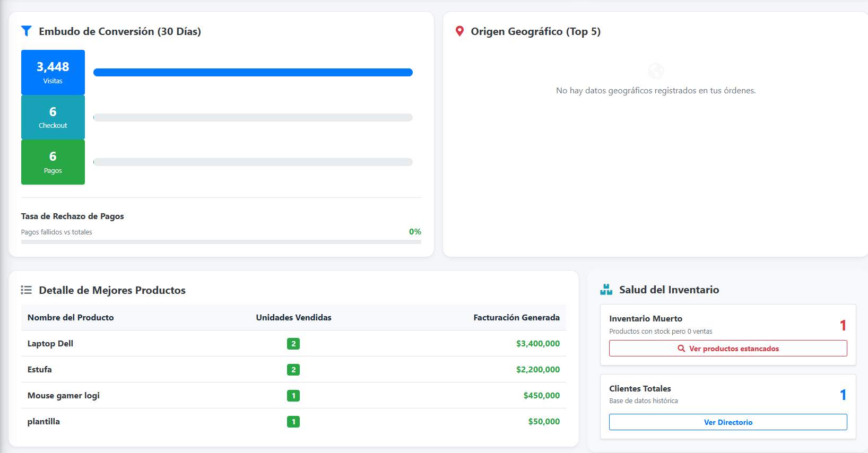Click the units badge in the Laptop Dell row
Image resolution: width=868 pixels, height=453 pixels.
[293, 344]
